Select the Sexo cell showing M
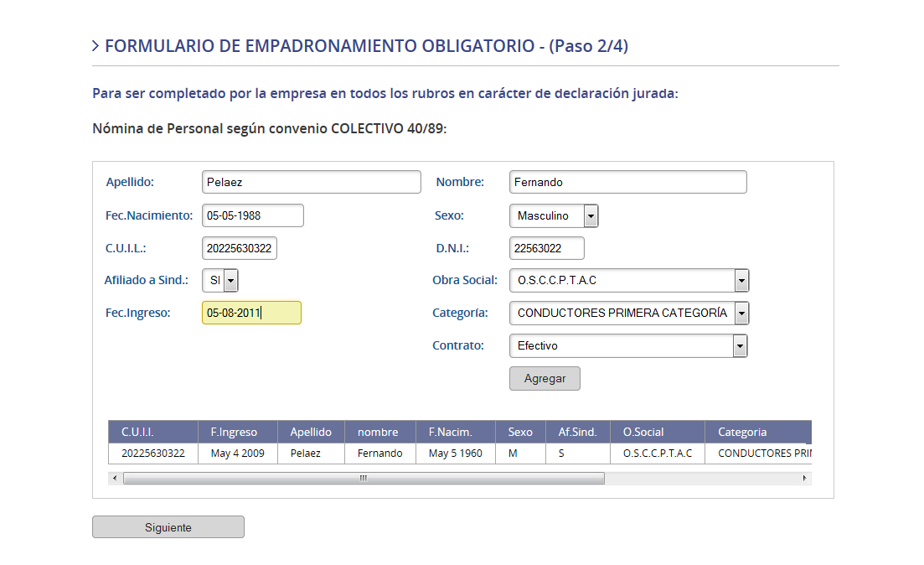Screen dimensions: 924x565 click(520, 454)
